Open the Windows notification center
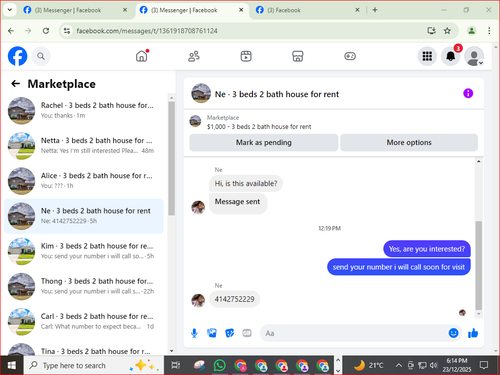500x375 pixels. (x=484, y=365)
